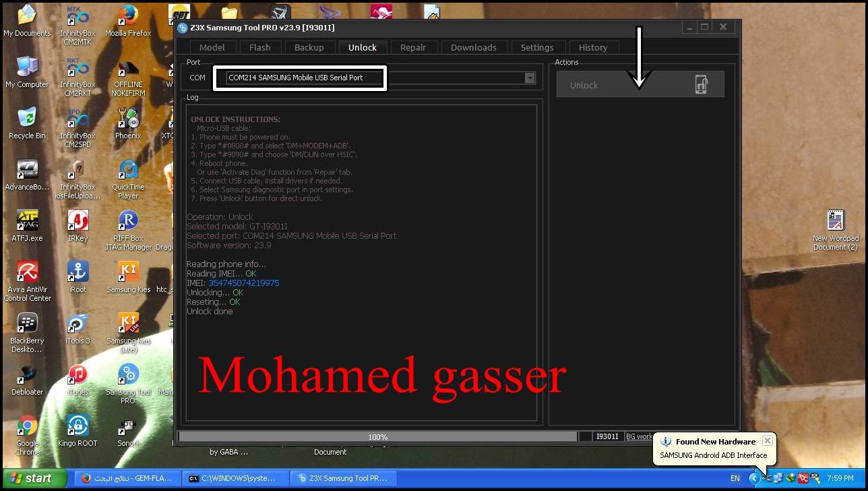View the History tab
Viewport: 868px width, 491px height.
(593, 47)
